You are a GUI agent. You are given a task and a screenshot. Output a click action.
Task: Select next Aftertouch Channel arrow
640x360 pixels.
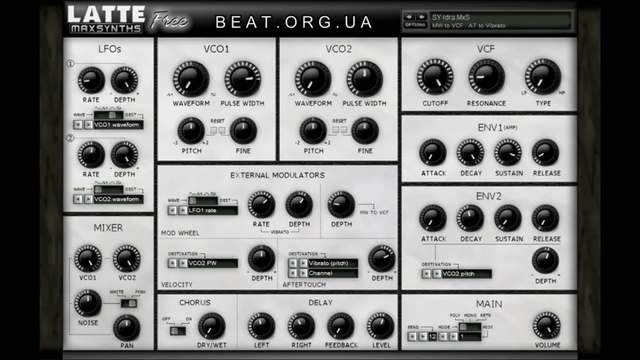tap(303, 273)
